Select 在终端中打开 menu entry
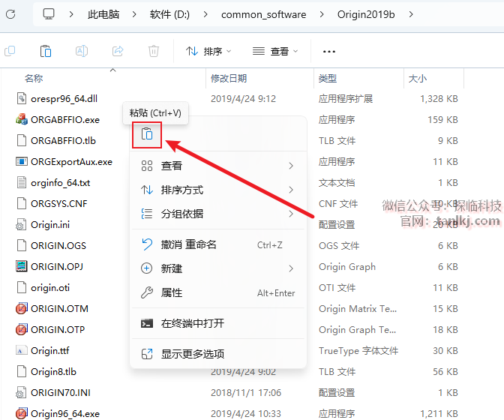This screenshot has height=420, width=504. click(192, 323)
